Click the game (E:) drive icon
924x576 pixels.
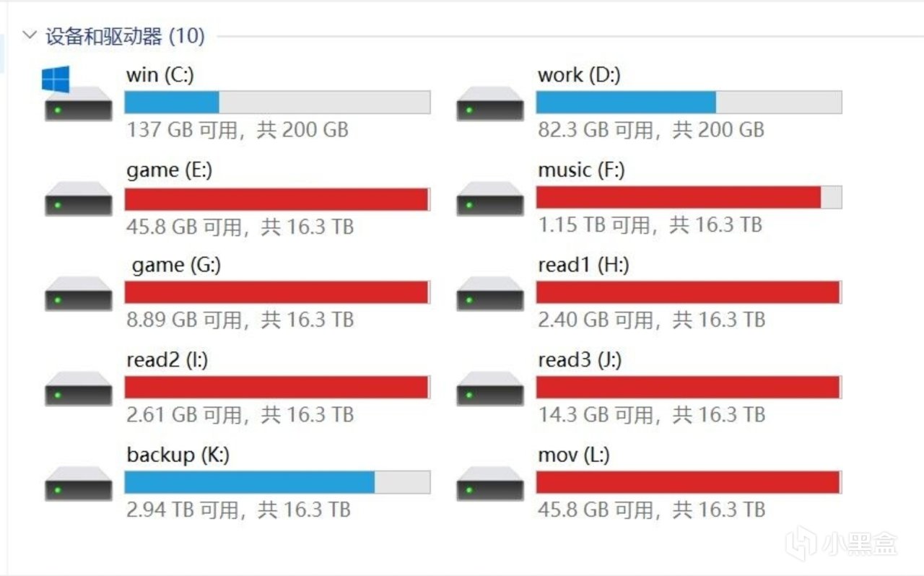point(78,198)
